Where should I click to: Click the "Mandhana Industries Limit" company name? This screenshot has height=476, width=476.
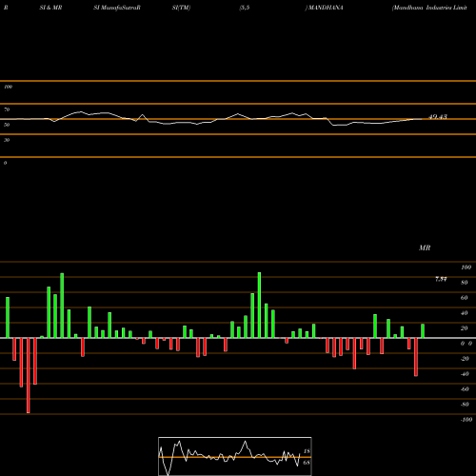coord(430,8)
